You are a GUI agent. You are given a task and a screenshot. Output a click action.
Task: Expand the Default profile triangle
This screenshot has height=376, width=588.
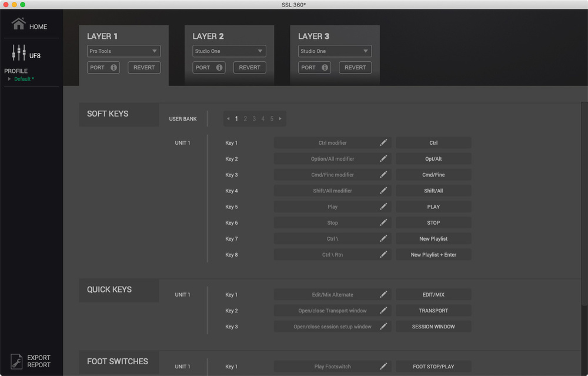[9, 79]
